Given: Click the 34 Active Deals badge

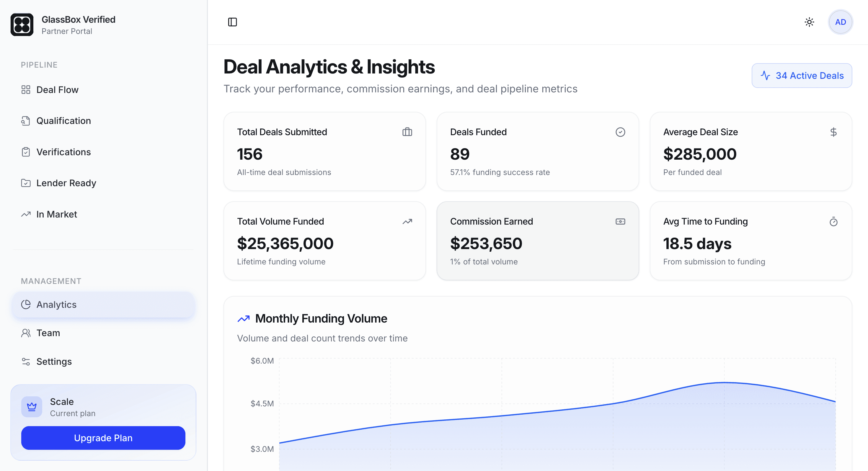Looking at the screenshot, I should pos(802,75).
